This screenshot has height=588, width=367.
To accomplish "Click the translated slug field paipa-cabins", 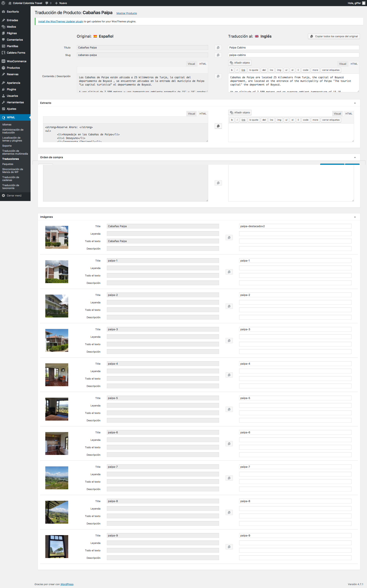I will pyautogui.click(x=293, y=55).
